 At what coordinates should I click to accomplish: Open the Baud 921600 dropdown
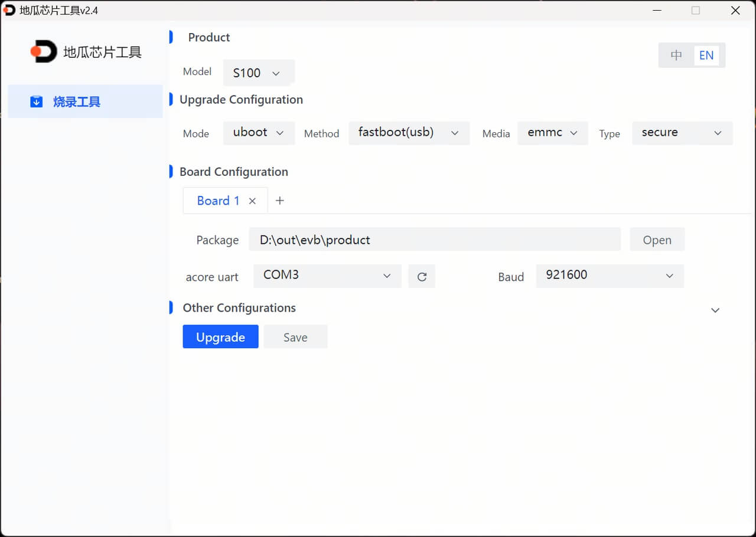coord(610,276)
